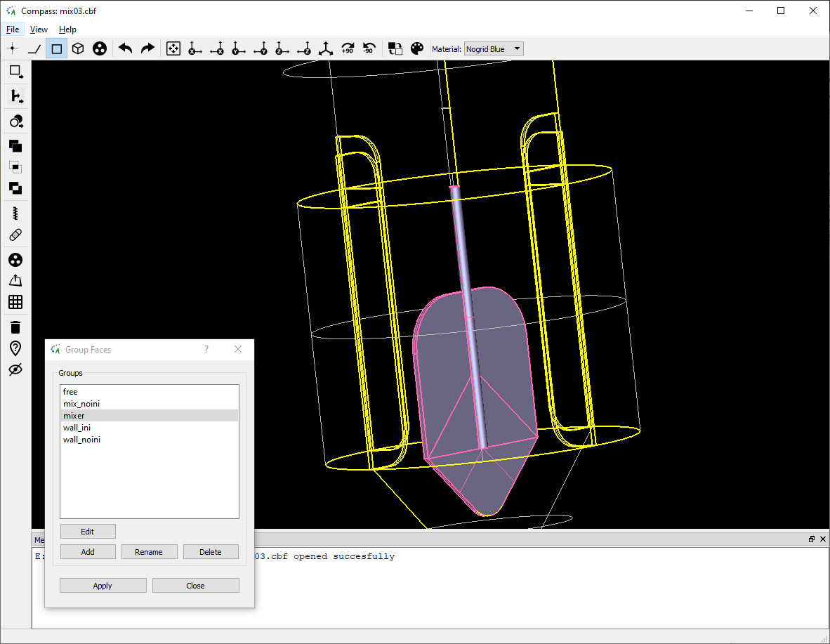Click the undo arrow in toolbar
The width and height of the screenshot is (830, 644).
point(126,48)
